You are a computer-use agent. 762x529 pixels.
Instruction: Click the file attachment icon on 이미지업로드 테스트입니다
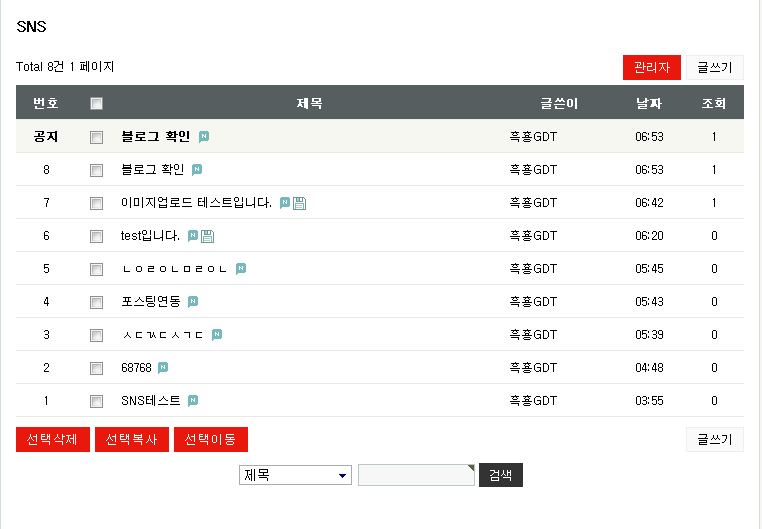point(300,203)
